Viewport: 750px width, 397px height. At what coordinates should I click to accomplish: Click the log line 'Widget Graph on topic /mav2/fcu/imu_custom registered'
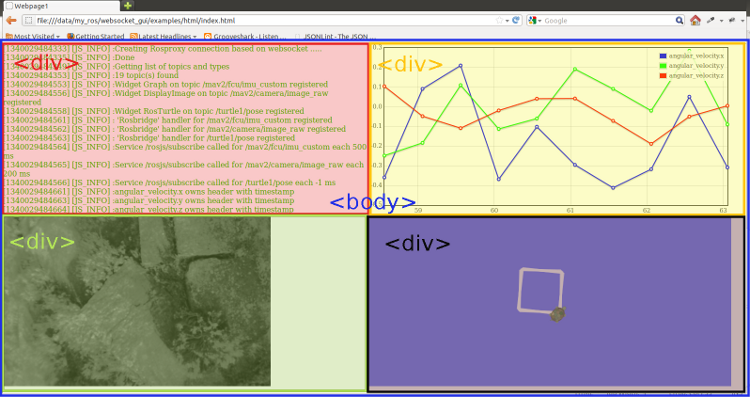click(166, 84)
